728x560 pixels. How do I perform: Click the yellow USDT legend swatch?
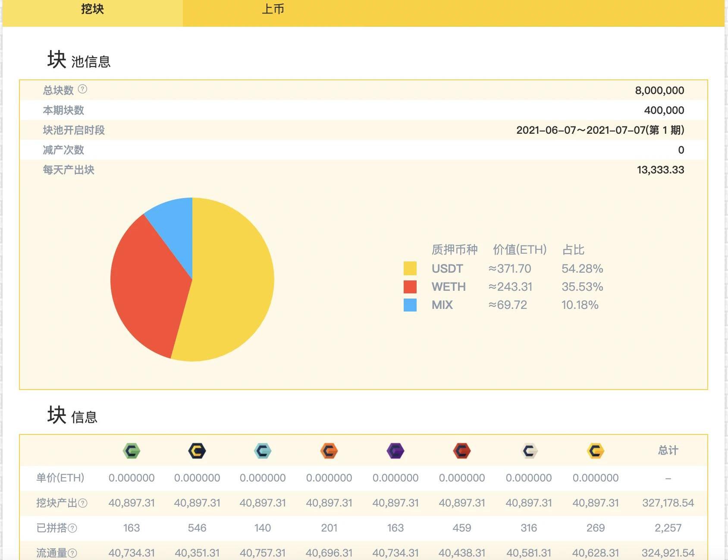tap(410, 268)
